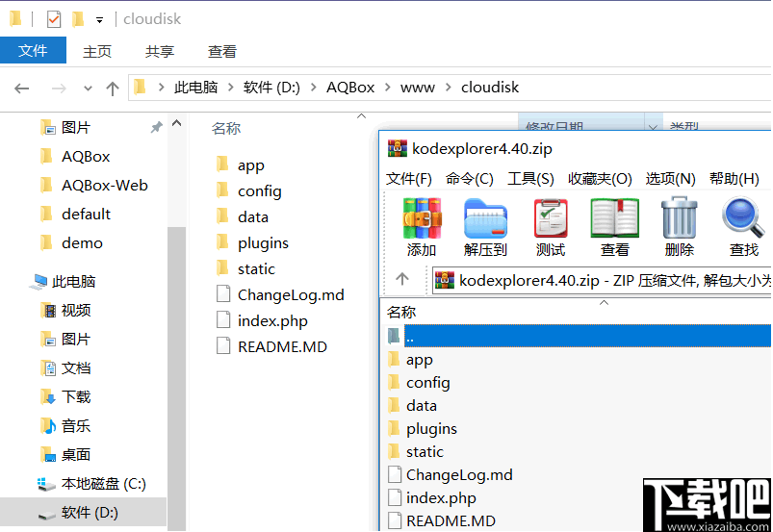Select the plugins folder in Explorer list
773x532 pixels.
coord(263,242)
